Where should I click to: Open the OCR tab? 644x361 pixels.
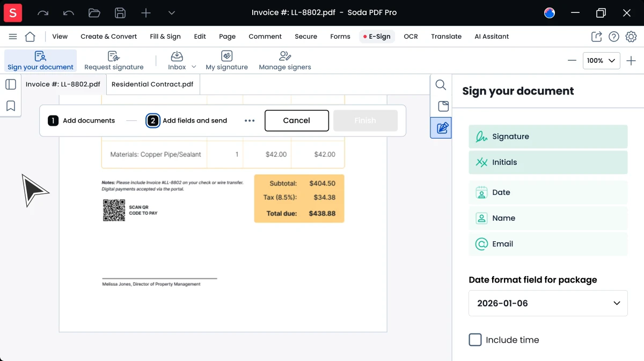411,37
